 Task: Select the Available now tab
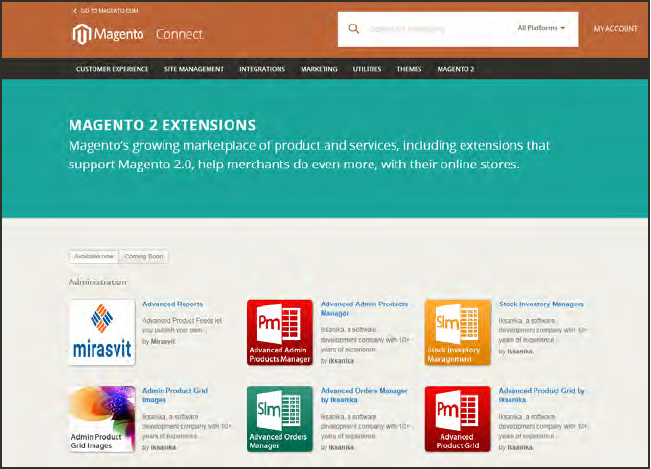point(94,256)
